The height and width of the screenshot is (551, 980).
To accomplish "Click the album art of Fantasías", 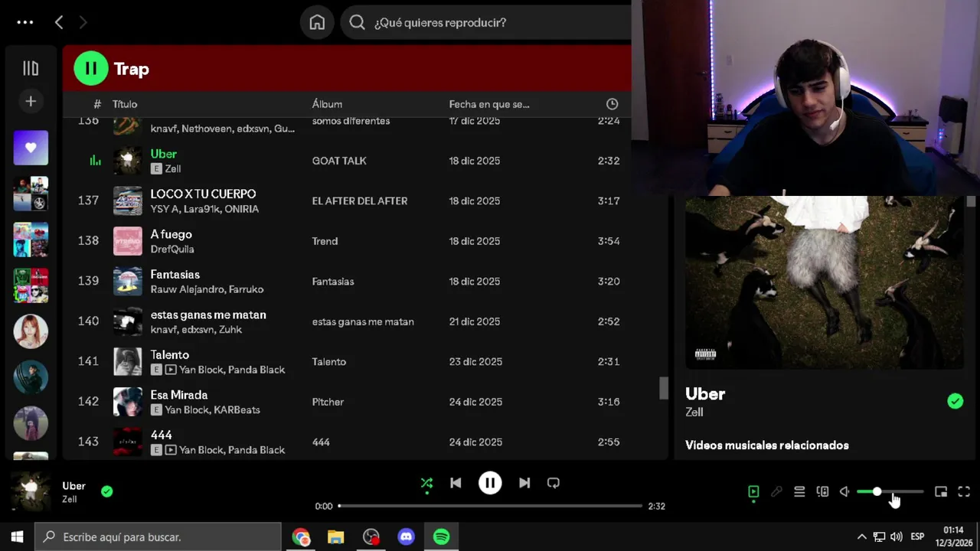I will pyautogui.click(x=128, y=281).
